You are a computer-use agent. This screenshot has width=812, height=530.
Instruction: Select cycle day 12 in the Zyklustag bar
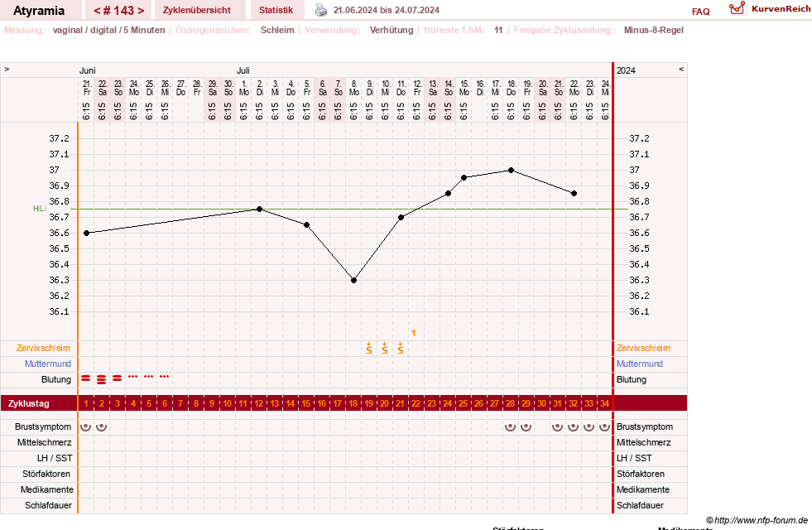click(259, 403)
